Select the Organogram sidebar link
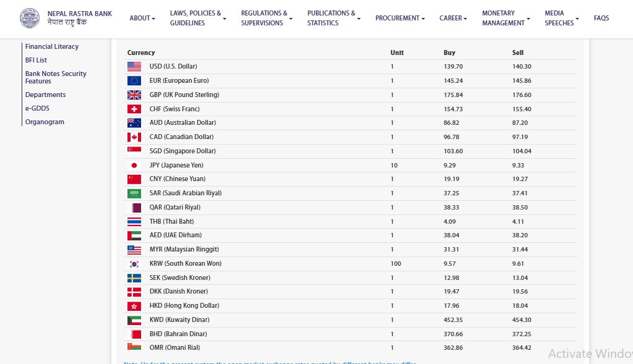Image resolution: width=633 pixels, height=364 pixels. 45,122
